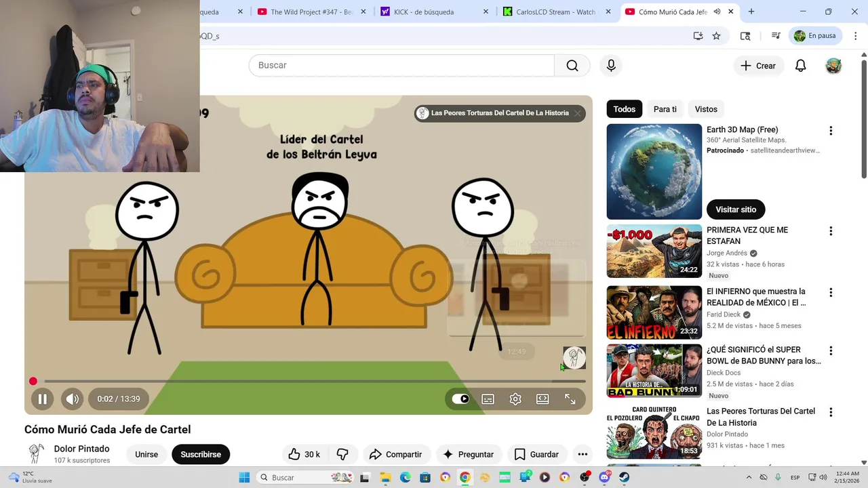Open options for PRIMERA VEZ QUE ME ESTAFAN
The width and height of the screenshot is (868, 488).
coord(831,231)
